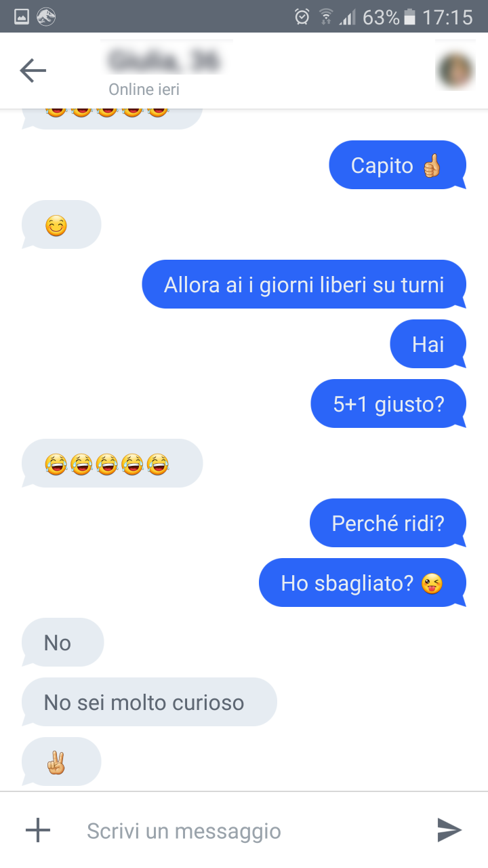
Task: Tap the 'No sei molto curioso' message
Action: [x=149, y=702]
